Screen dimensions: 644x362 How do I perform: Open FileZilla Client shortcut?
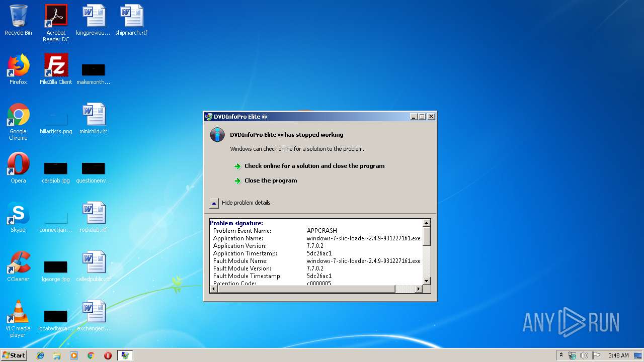pyautogui.click(x=56, y=69)
